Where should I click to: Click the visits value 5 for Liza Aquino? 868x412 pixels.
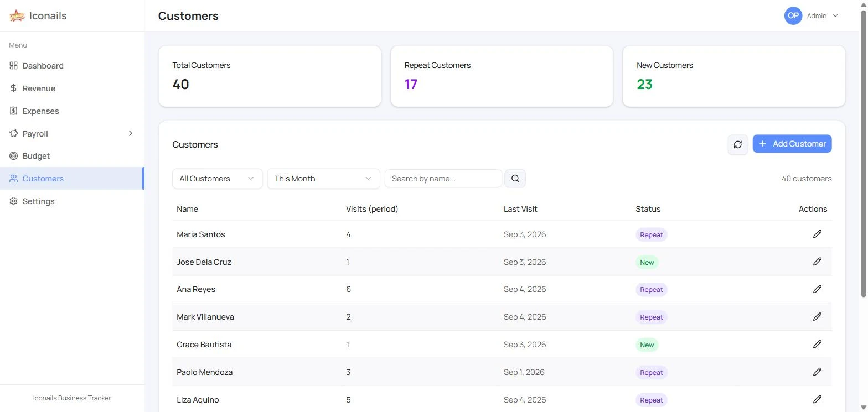click(348, 400)
